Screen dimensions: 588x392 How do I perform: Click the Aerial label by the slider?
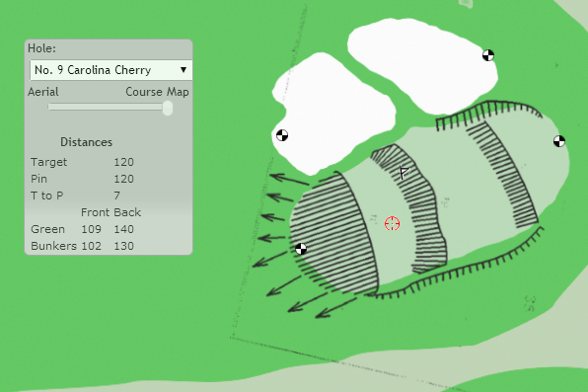[x=43, y=92]
